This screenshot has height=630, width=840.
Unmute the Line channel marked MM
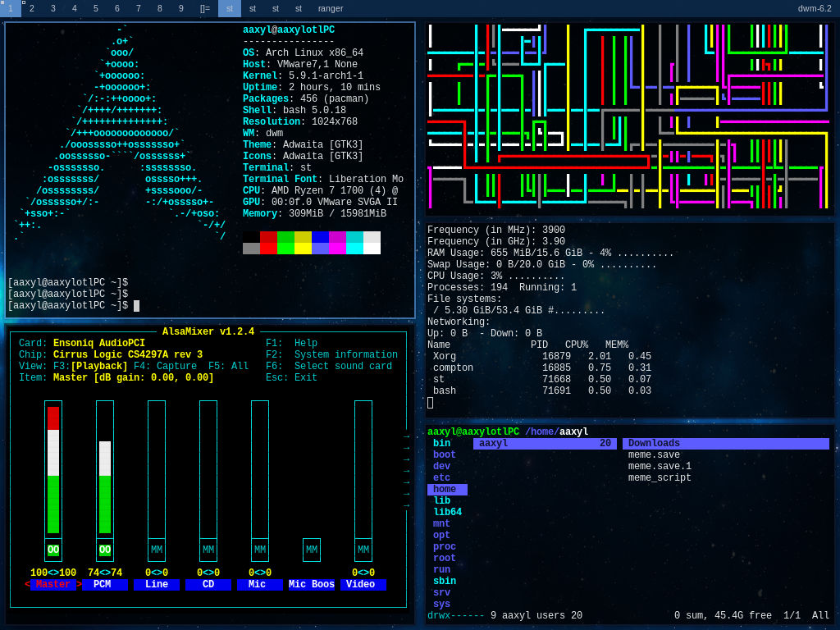pyautogui.click(x=157, y=550)
